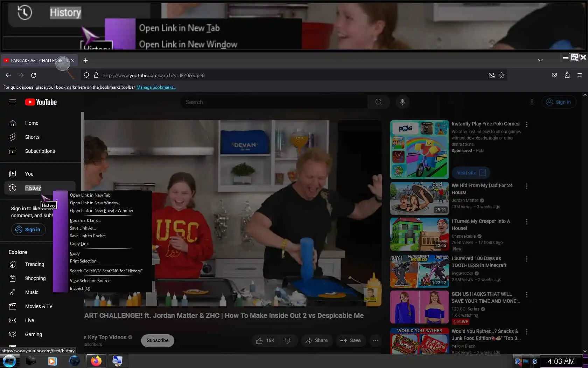The width and height of the screenshot is (588, 368).
Task: Open YouTube settings three-dot menu near Sign in
Action: 532,102
